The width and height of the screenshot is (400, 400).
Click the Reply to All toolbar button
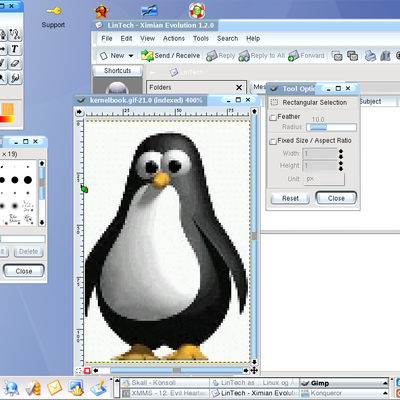[x=262, y=56]
